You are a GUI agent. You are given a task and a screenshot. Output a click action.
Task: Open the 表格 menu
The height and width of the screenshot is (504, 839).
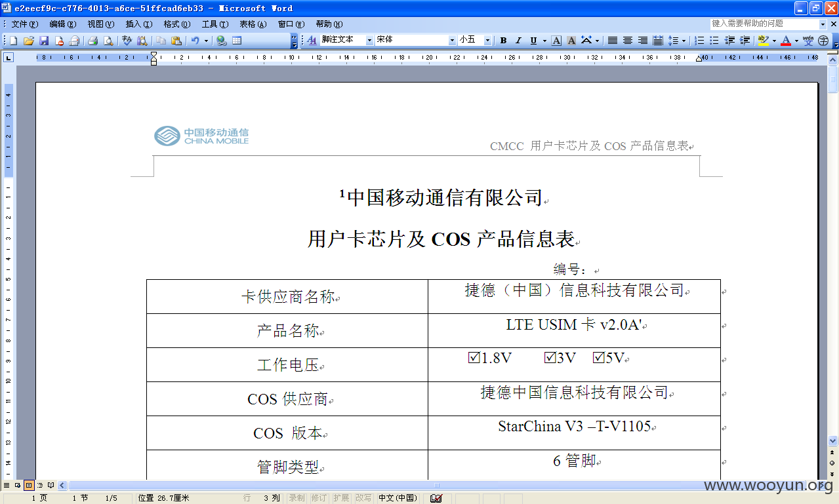click(253, 24)
